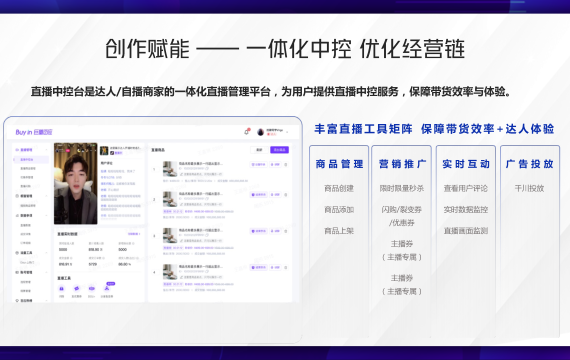Click the '限时限量秒杀' entry
The width and height of the screenshot is (570, 360).
pos(402,188)
